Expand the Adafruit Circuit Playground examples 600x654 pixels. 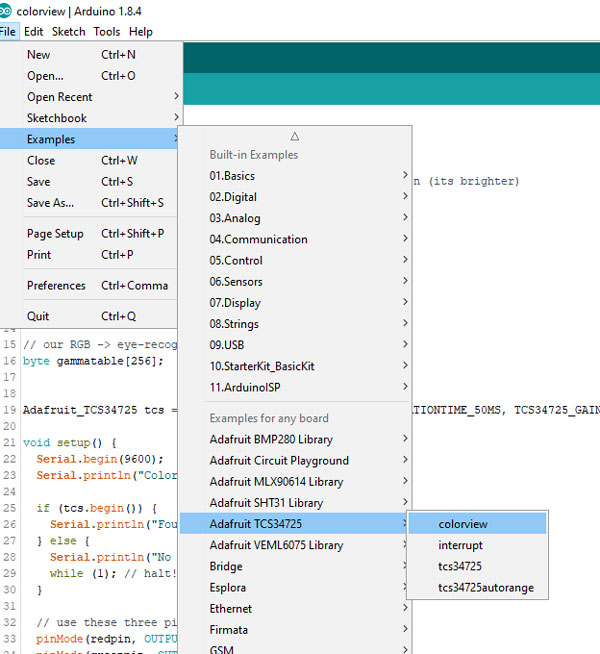[x=279, y=461]
